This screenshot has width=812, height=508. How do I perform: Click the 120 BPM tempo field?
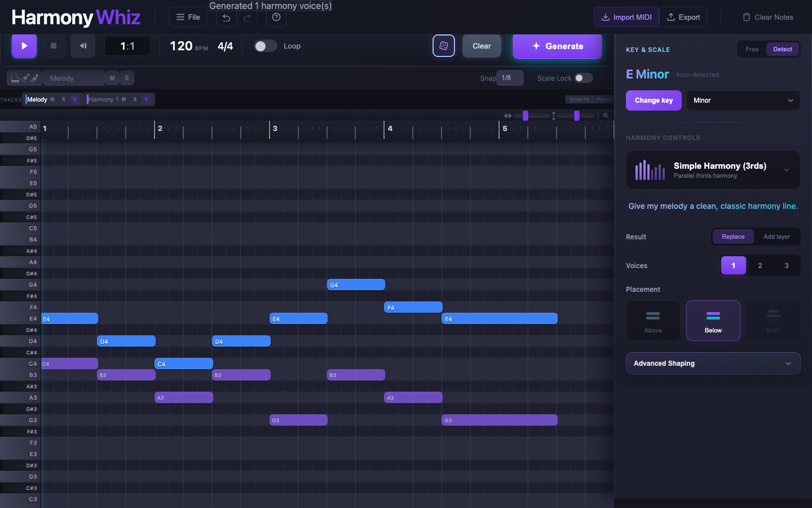[x=188, y=46]
